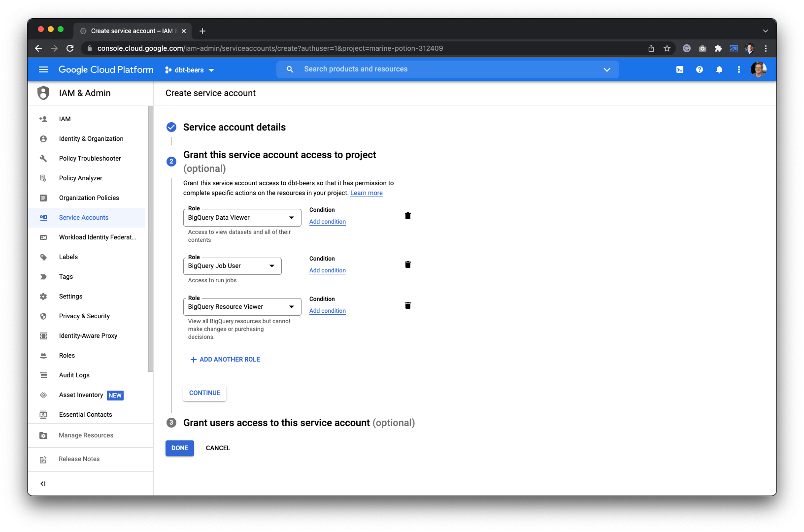The height and width of the screenshot is (532, 804).
Task: Click CANCEL to abort creation
Action: coord(218,448)
